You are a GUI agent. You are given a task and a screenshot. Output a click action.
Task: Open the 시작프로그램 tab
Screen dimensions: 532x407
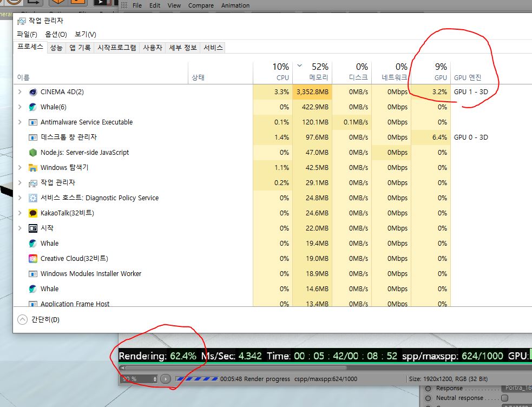117,48
